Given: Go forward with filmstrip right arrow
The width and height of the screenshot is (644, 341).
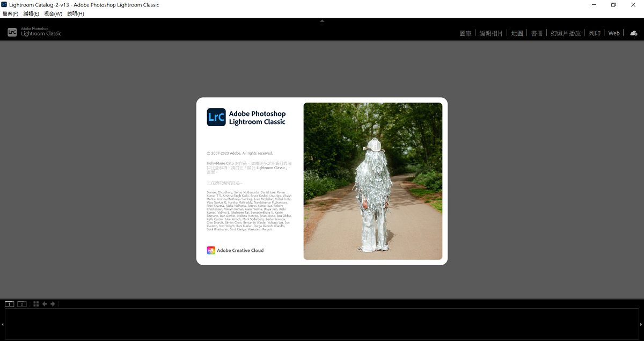Looking at the screenshot, I should click(53, 304).
